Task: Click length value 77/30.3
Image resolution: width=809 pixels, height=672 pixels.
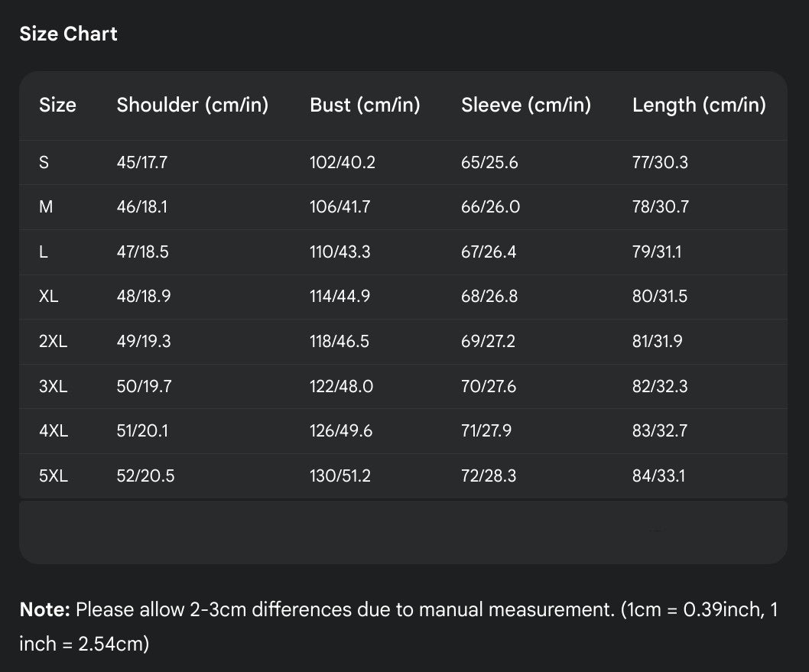Action: [659, 162]
